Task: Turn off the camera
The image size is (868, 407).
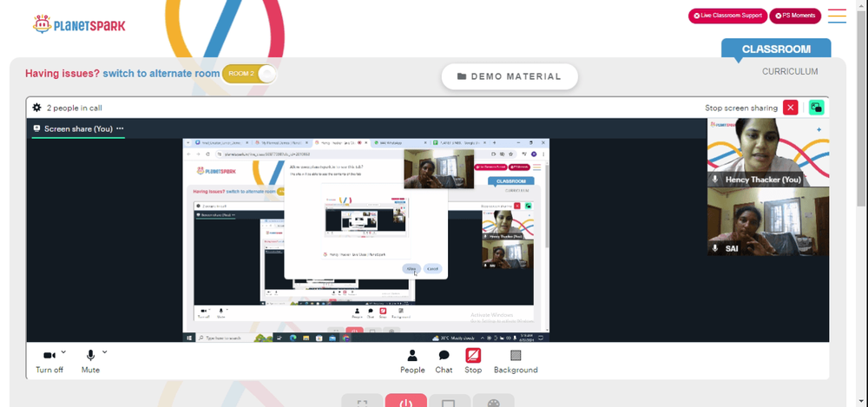Action: coord(49,360)
